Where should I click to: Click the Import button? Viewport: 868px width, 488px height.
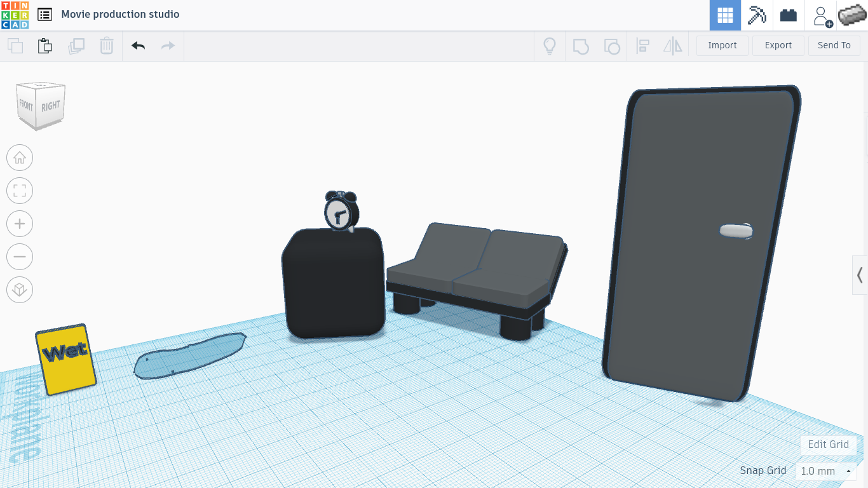[x=722, y=46]
